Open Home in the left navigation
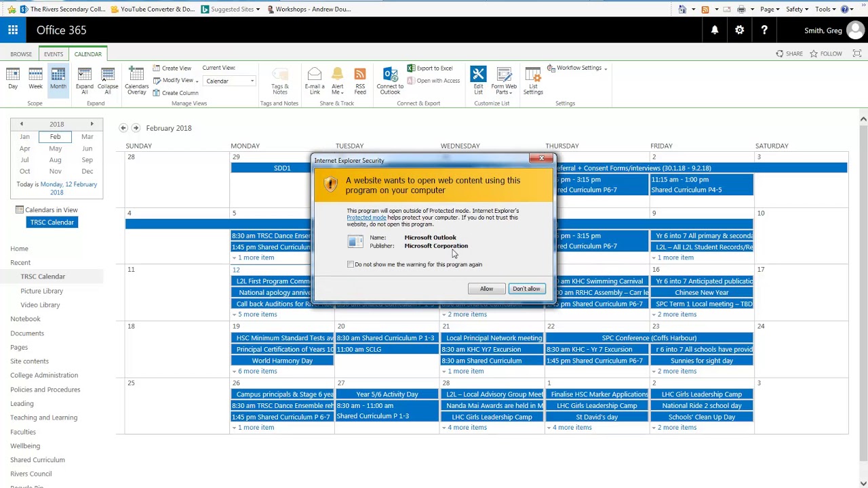Image resolution: width=868 pixels, height=488 pixels. coord(19,249)
